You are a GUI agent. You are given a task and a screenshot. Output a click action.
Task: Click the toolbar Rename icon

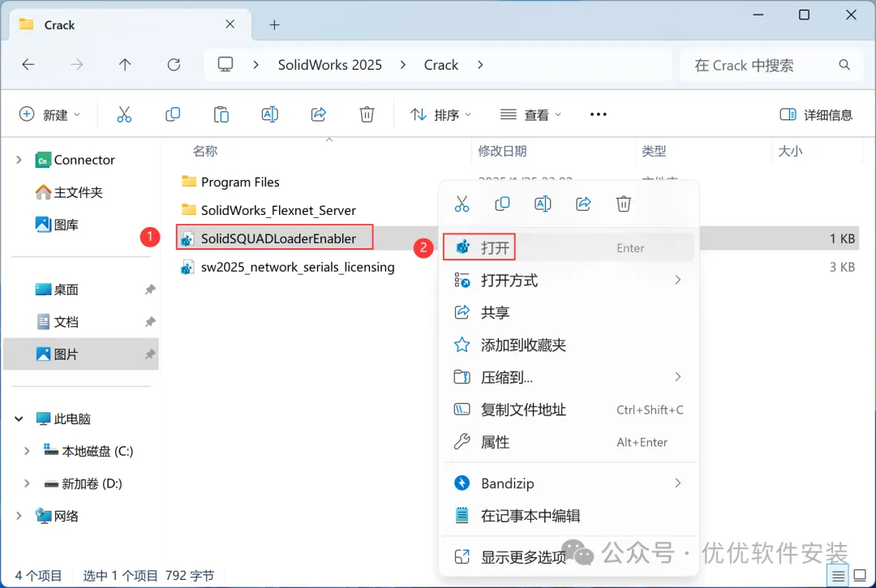(x=270, y=114)
